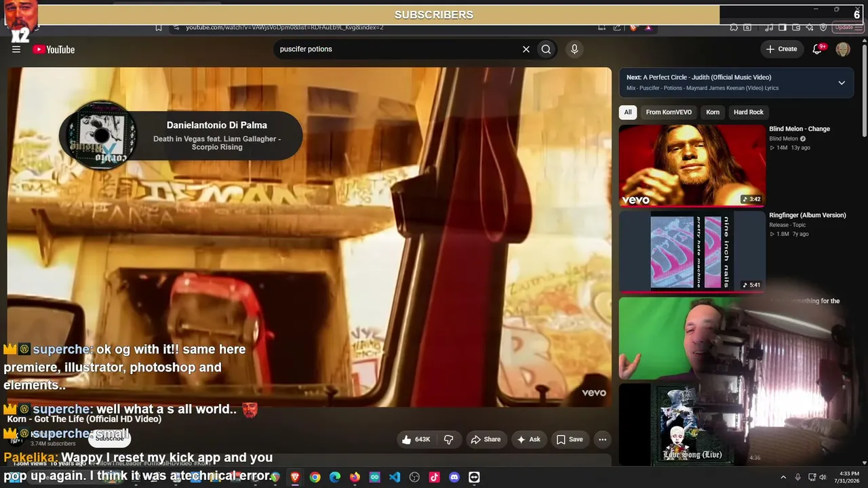Click the Ask button

tap(529, 439)
